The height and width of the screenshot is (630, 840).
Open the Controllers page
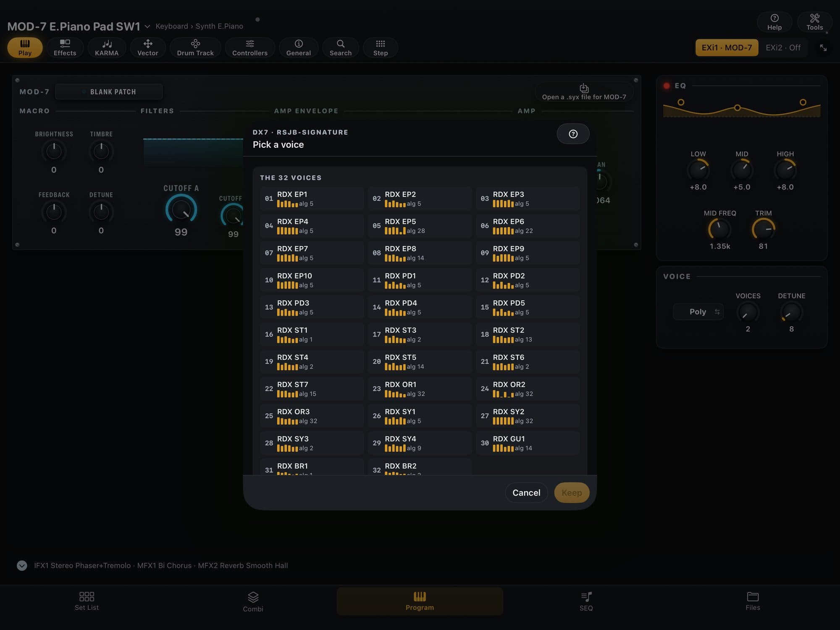click(x=250, y=47)
